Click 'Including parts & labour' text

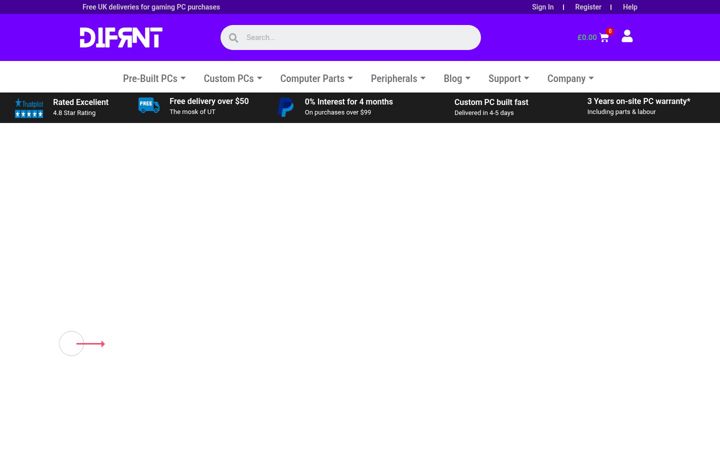tap(621, 112)
